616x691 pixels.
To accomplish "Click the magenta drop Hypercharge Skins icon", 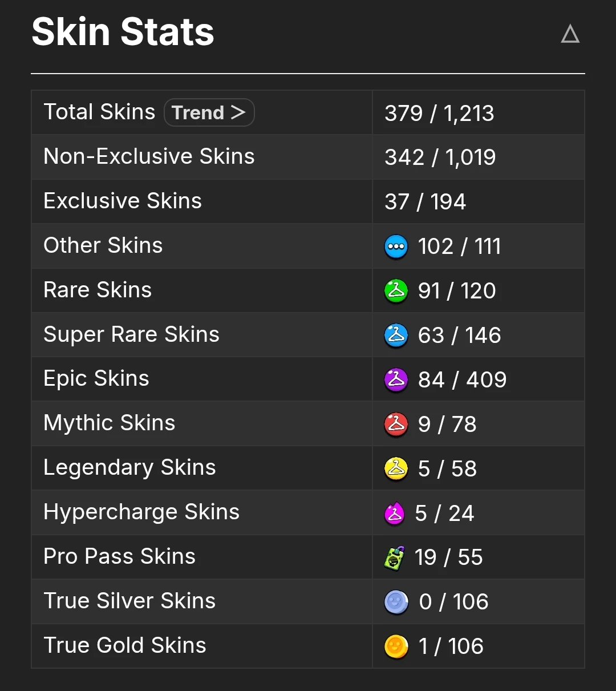I will (x=394, y=514).
